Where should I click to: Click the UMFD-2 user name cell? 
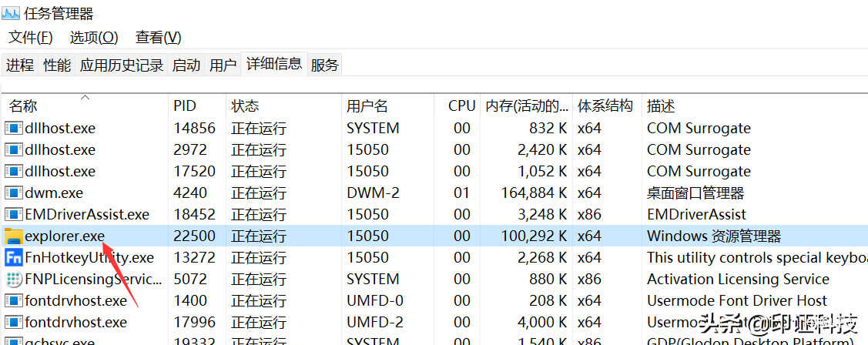(x=375, y=323)
